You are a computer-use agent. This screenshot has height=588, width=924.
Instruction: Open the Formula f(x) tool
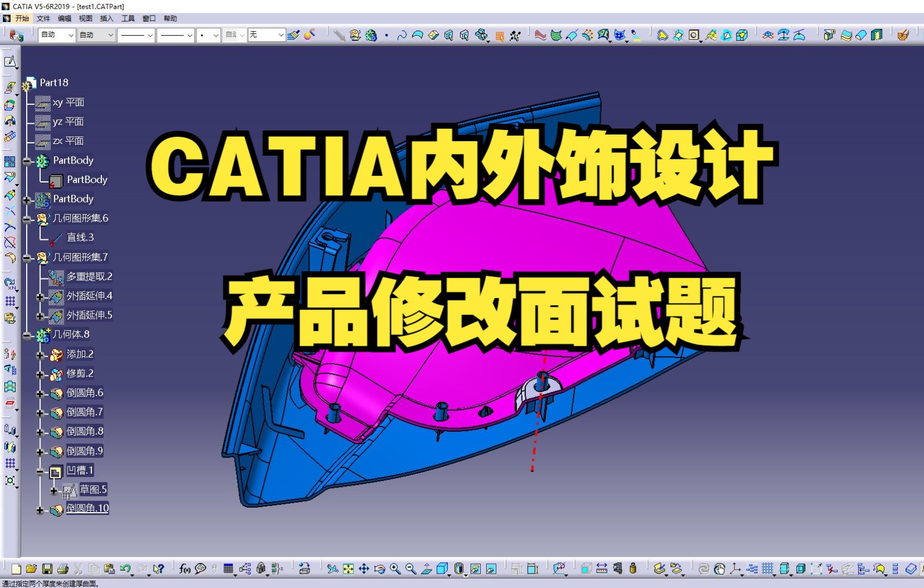[x=185, y=569]
